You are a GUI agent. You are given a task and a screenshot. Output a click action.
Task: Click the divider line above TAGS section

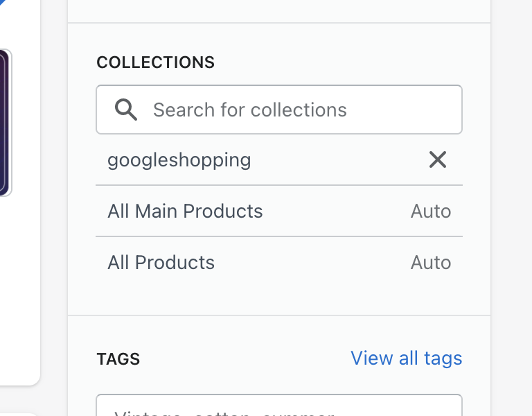tap(278, 315)
